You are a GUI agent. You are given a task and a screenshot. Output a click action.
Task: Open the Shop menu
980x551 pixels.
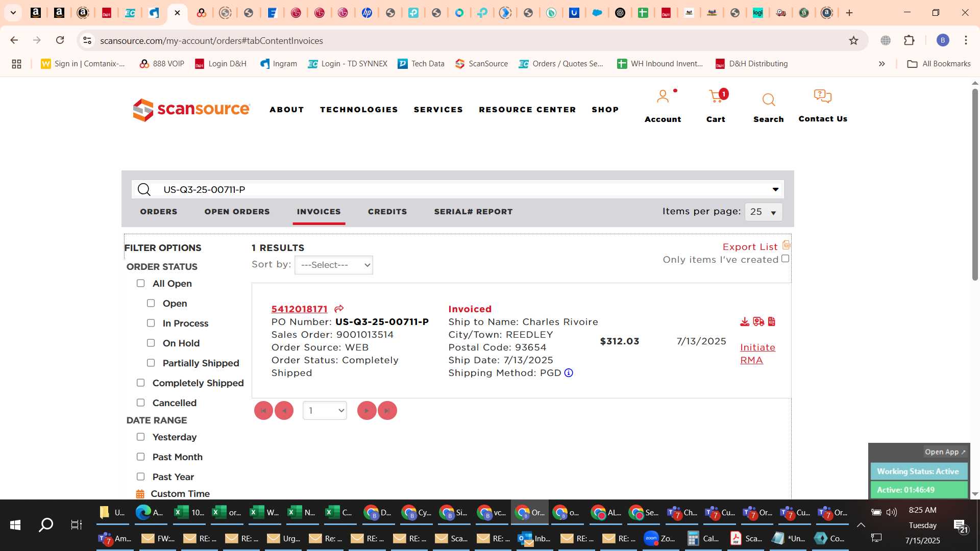pos(605,110)
